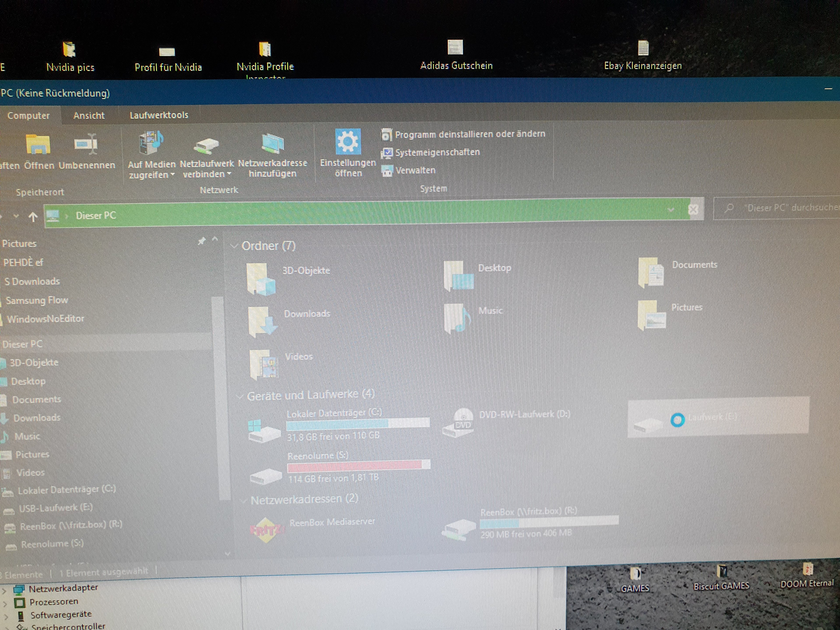
Task: Select Desktop in the navigation tree
Action: coord(28,381)
